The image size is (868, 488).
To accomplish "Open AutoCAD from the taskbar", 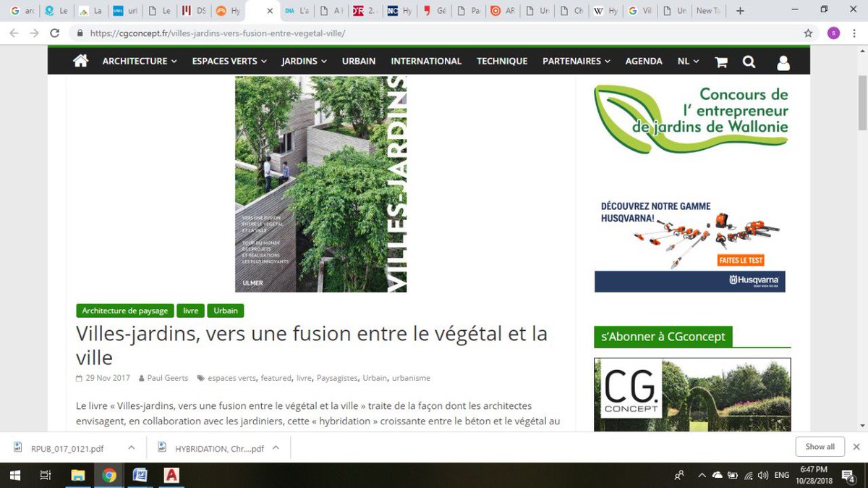I will (x=171, y=476).
